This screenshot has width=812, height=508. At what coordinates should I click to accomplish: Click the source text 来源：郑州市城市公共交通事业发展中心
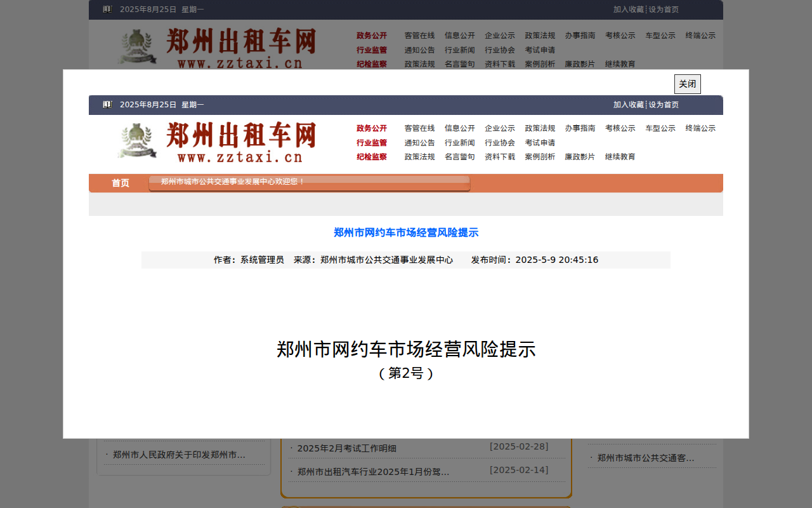[374, 260]
